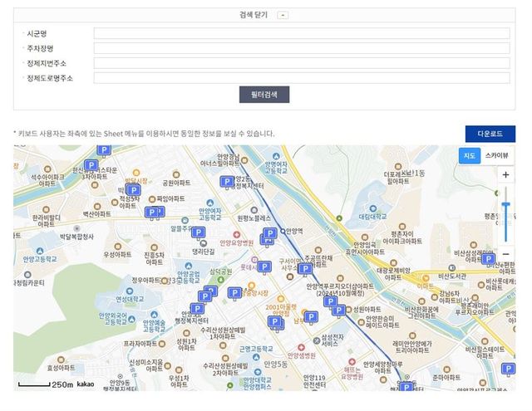
Task: Open parking marker above 안양6동 행정복지센터
Action: (197, 308)
